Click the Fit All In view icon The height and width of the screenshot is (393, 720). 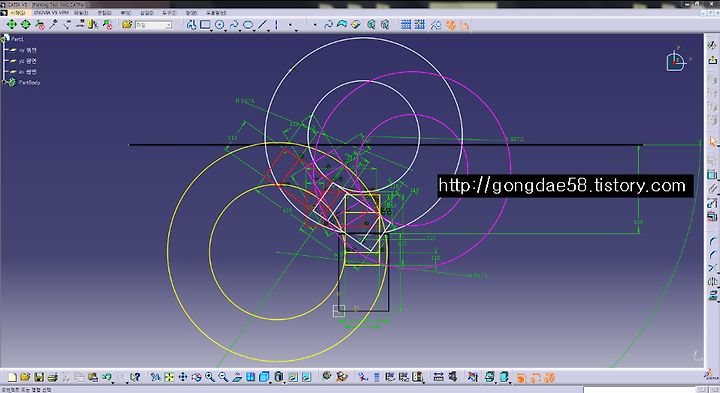click(x=169, y=377)
